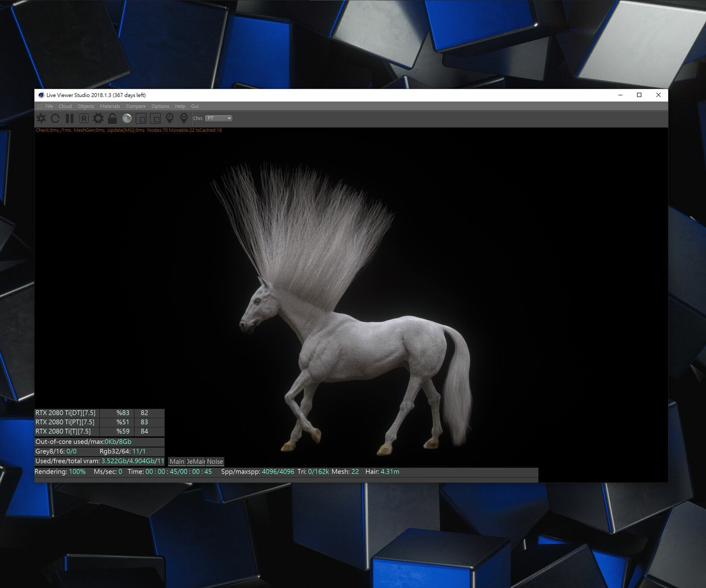Click the 'Ms/sec: 0' status text

[x=108, y=472]
